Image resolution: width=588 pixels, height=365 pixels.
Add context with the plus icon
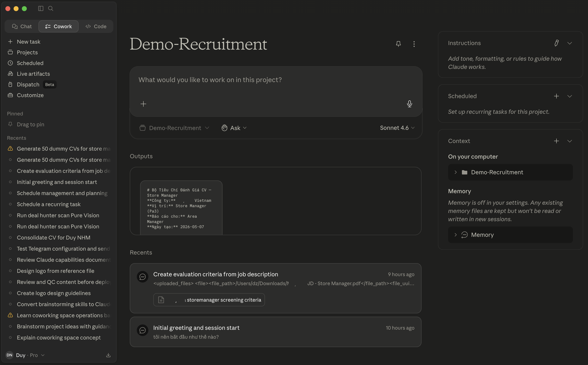[x=556, y=141]
